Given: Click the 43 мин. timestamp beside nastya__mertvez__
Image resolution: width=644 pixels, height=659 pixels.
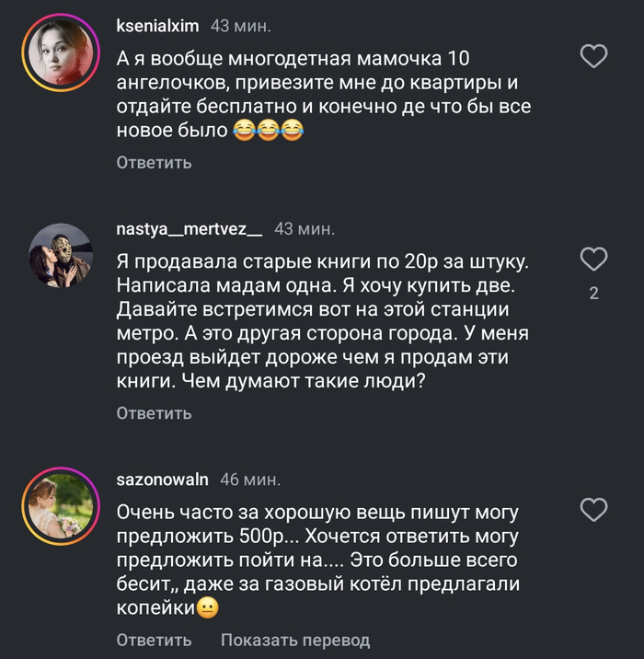Looking at the screenshot, I should click(305, 227).
